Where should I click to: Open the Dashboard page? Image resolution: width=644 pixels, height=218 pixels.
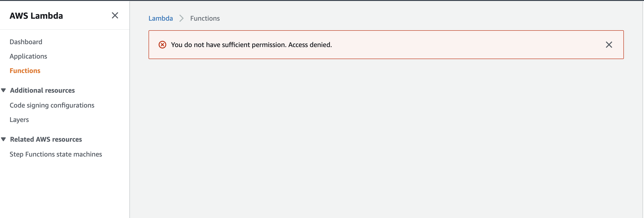(26, 42)
